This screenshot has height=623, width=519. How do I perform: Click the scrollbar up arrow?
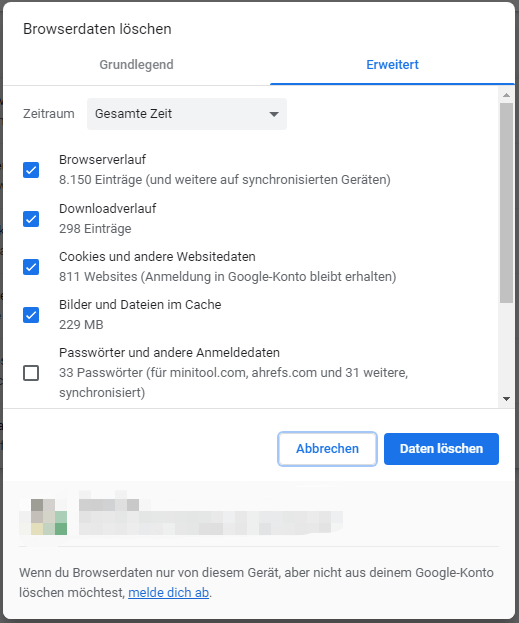pos(506,95)
